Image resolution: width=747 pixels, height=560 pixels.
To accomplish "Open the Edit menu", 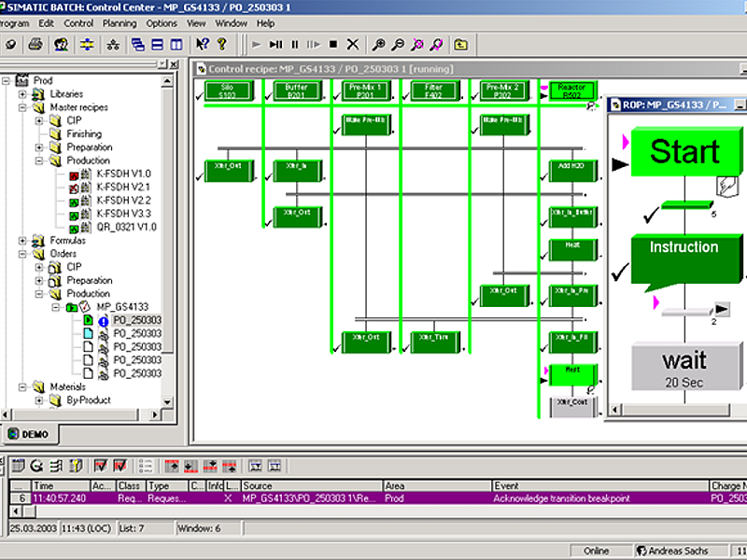I will pos(46,23).
